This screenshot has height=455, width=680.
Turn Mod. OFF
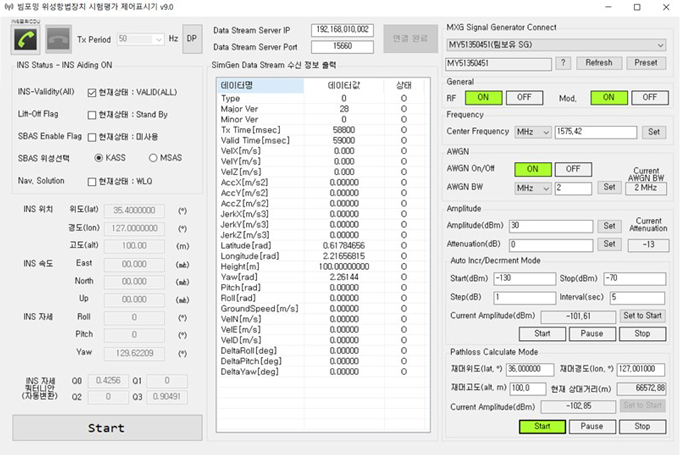pos(650,98)
